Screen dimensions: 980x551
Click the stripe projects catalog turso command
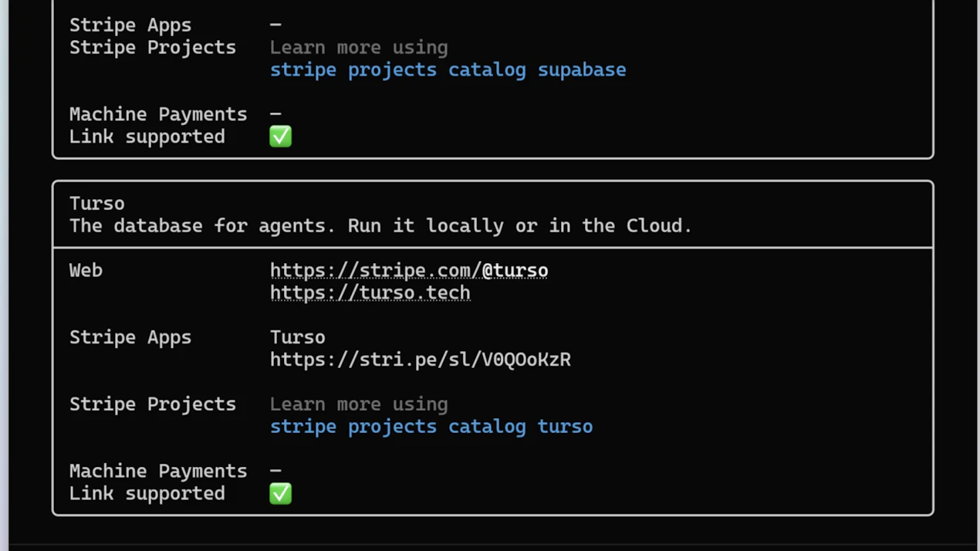[431, 427]
